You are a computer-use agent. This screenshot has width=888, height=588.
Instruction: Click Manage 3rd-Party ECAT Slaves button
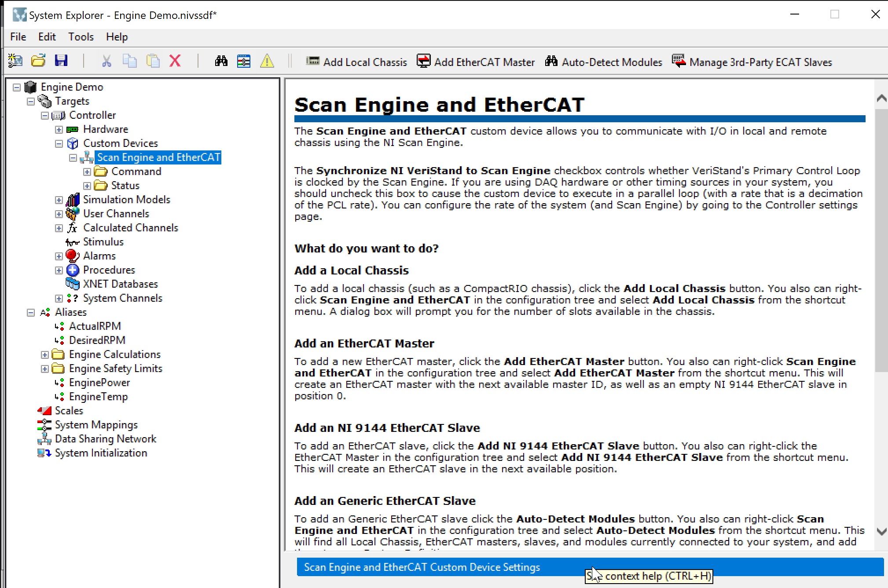[x=752, y=62]
